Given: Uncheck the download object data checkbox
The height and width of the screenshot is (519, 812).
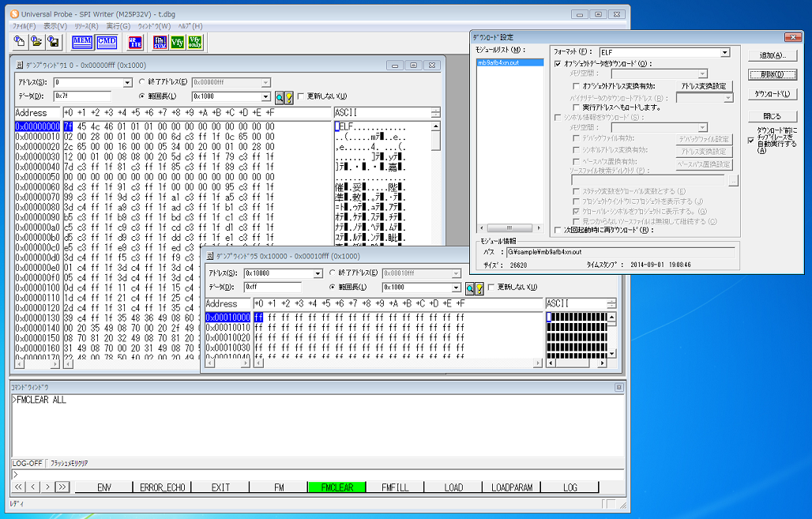Looking at the screenshot, I should tap(558, 64).
